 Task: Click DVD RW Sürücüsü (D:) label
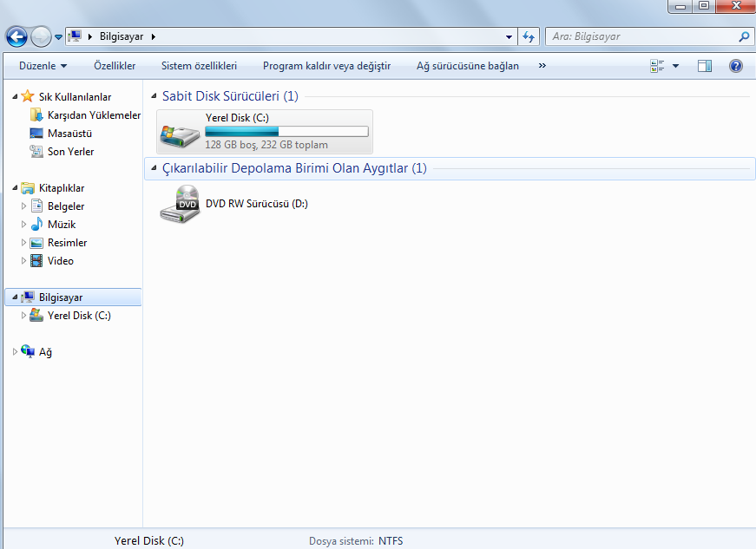tap(257, 204)
